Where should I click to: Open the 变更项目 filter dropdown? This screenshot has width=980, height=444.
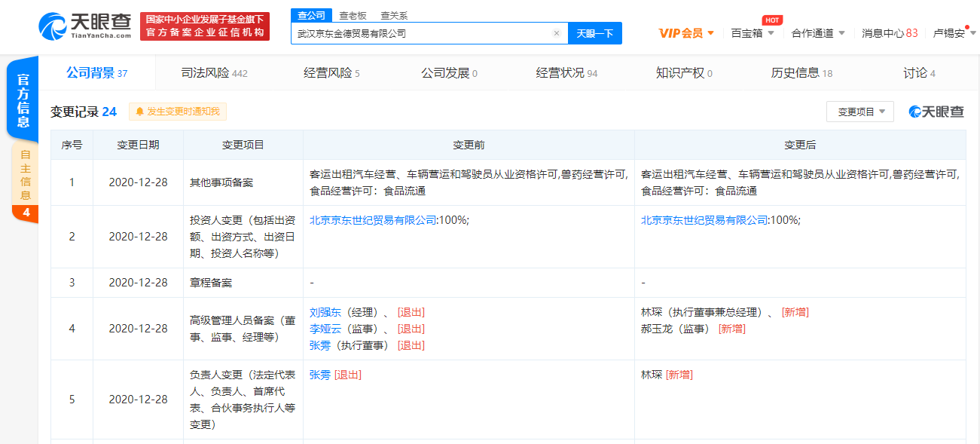859,112
